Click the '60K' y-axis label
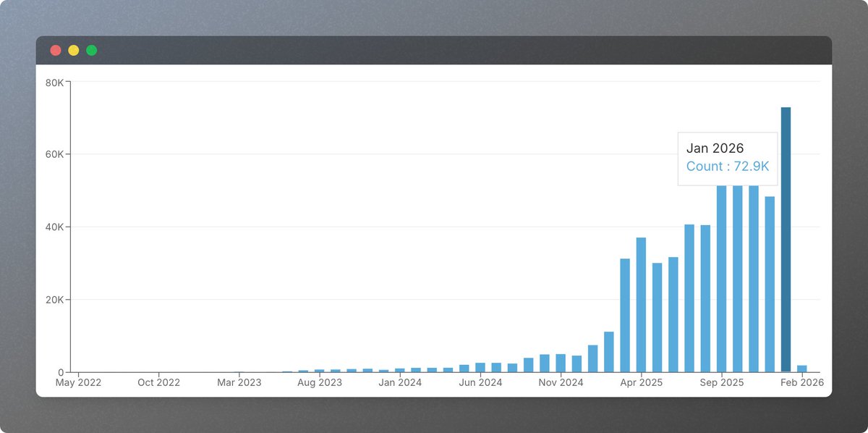 click(55, 154)
